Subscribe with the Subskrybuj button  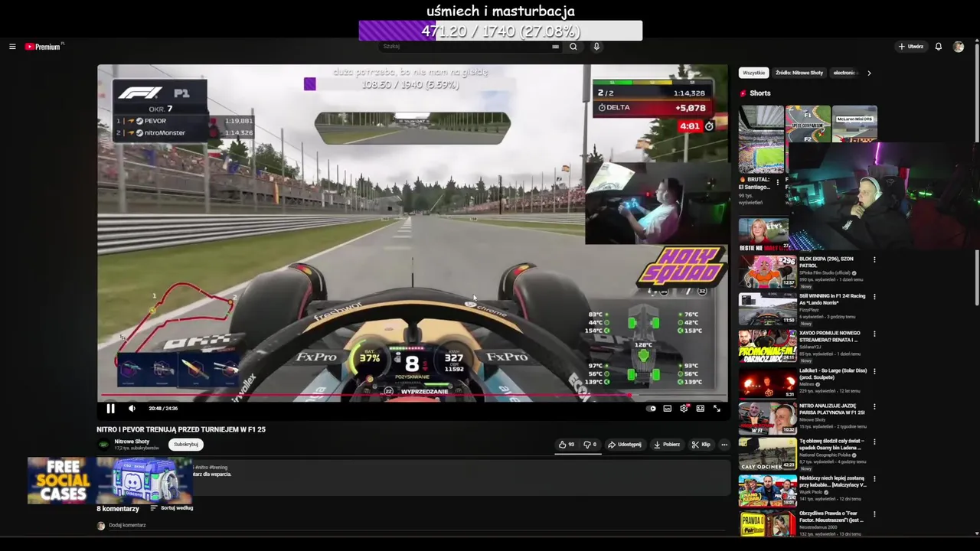186,445
